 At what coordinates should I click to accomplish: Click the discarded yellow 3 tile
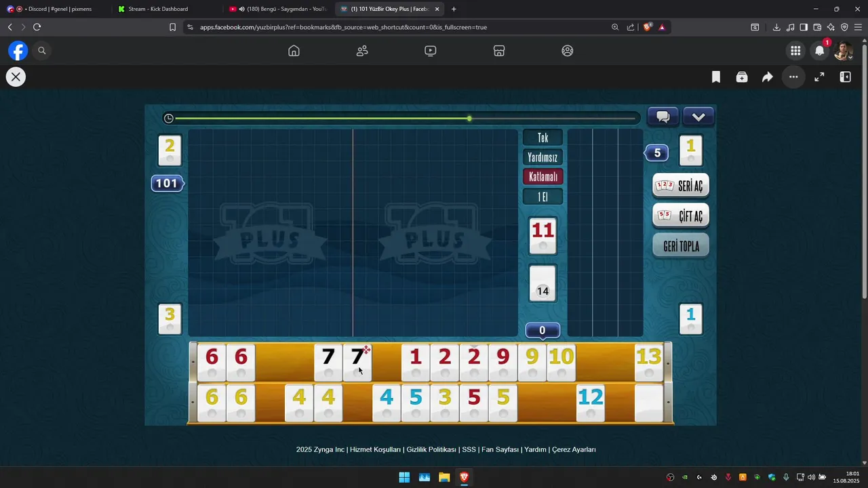[170, 319]
